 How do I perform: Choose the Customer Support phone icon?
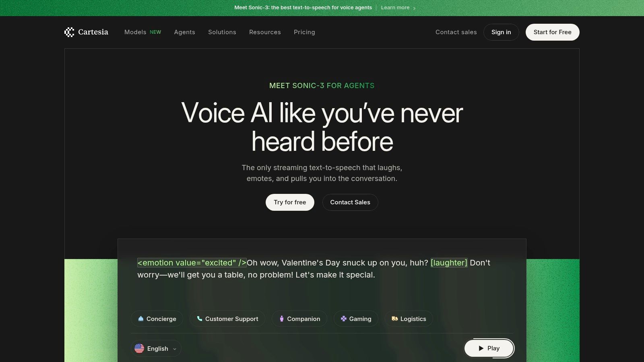pos(200,319)
